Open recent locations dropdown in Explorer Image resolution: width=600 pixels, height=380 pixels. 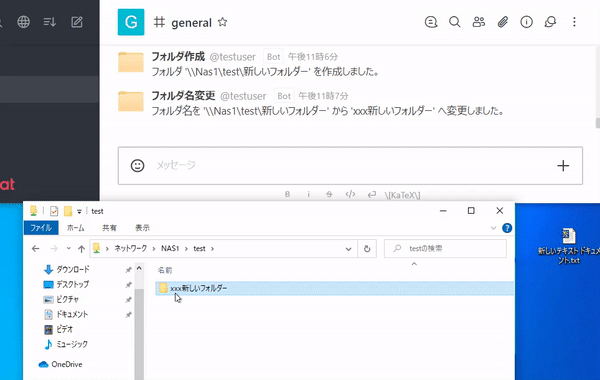pyautogui.click(x=68, y=248)
